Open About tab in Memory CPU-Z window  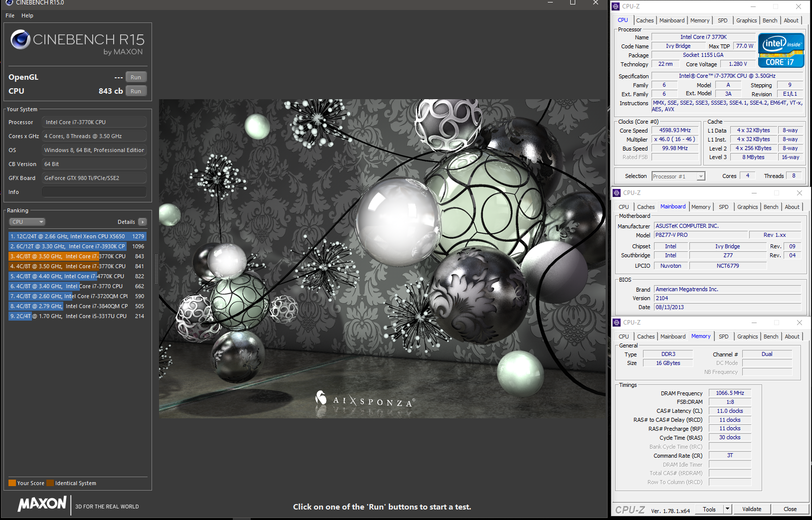[x=792, y=337]
